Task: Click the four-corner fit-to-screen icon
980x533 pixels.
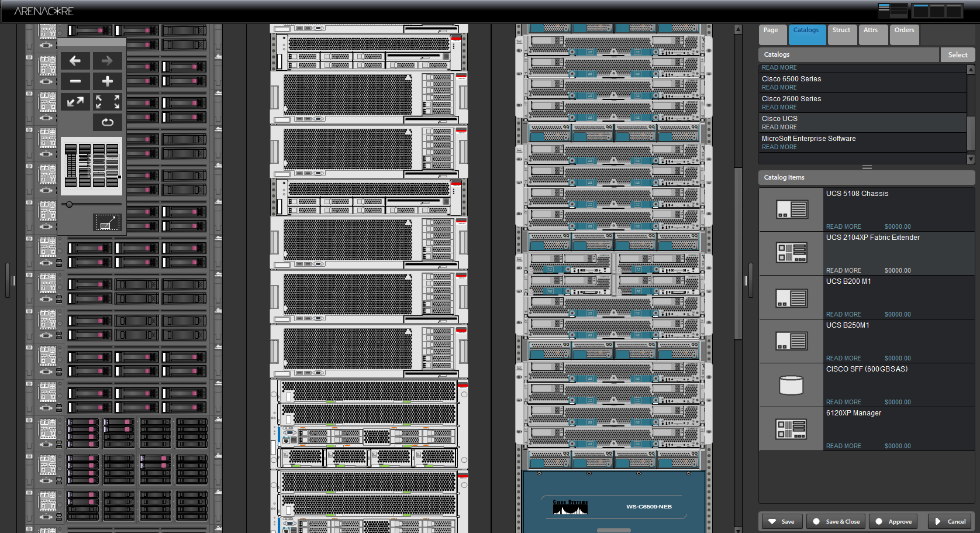Action: tap(108, 102)
